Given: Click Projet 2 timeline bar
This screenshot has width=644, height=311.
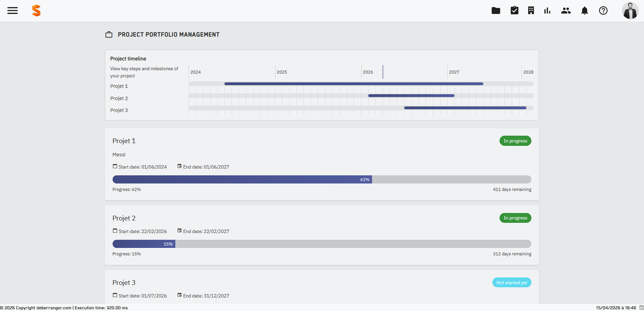Looking at the screenshot, I should (411, 96).
